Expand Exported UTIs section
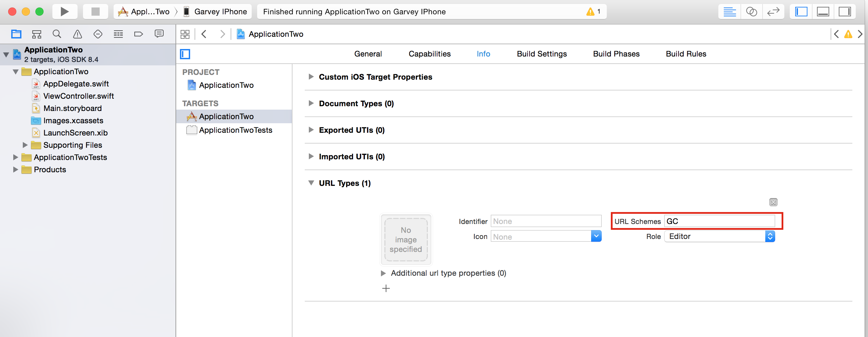Image resolution: width=868 pixels, height=337 pixels. click(311, 130)
